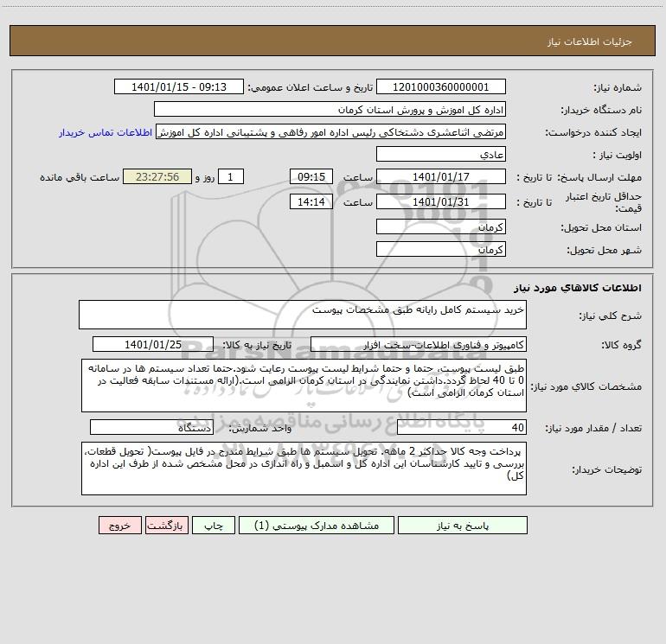Image resolution: width=666 pixels, height=644 pixels.
Task: Click the 'چاپ' print button
Action: click(x=214, y=525)
